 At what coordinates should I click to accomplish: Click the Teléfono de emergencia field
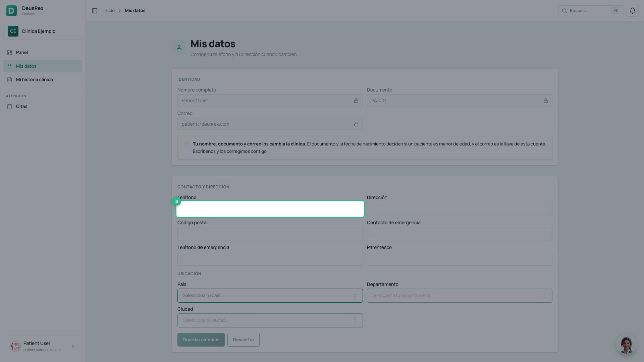(270, 259)
